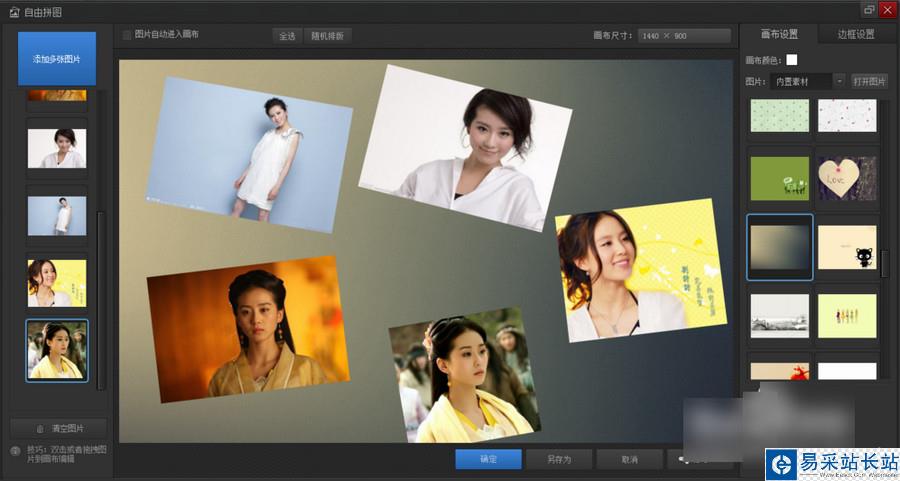900x481 pixels.
Task: Click the 自由拼图 title icon
Action: [x=14, y=11]
